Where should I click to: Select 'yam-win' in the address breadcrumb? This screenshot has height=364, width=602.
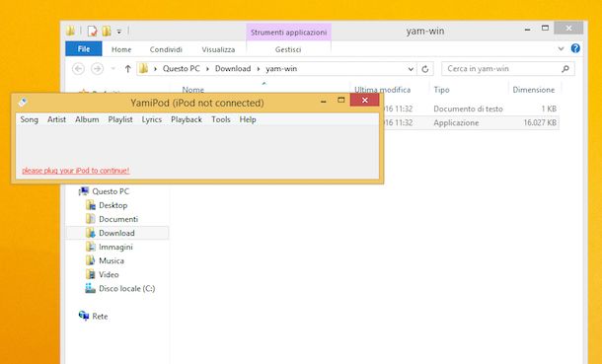click(x=281, y=69)
